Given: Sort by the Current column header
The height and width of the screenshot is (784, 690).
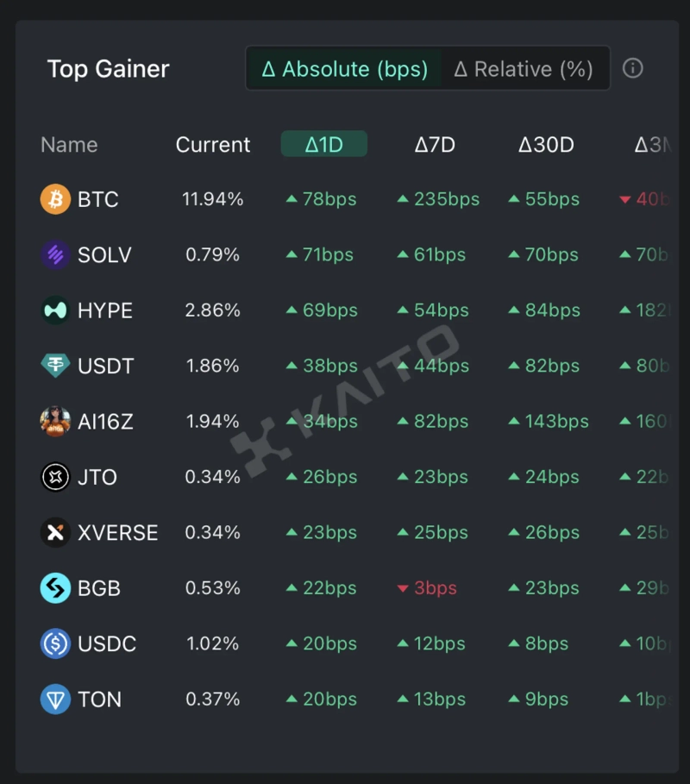Looking at the screenshot, I should [213, 144].
